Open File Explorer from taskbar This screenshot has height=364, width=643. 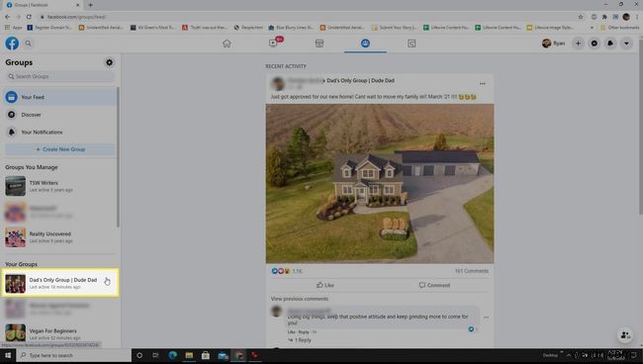[189, 355]
